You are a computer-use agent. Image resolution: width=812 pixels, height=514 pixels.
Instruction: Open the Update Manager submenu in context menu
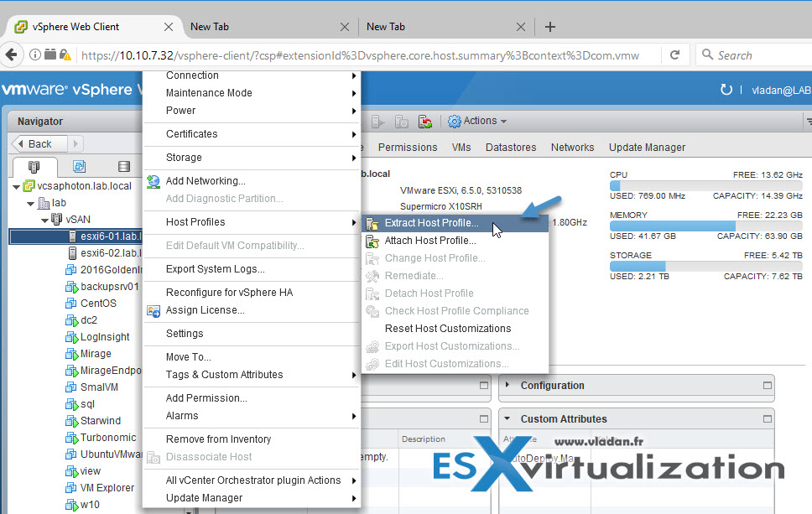[x=252, y=498]
